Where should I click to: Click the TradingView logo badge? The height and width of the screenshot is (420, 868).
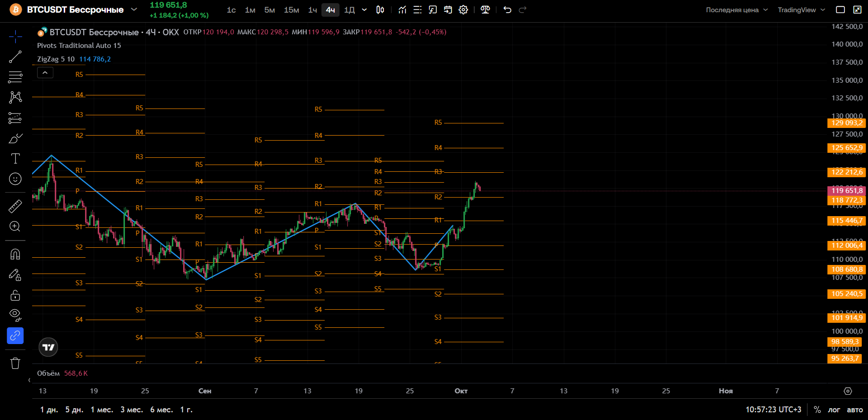click(48, 347)
